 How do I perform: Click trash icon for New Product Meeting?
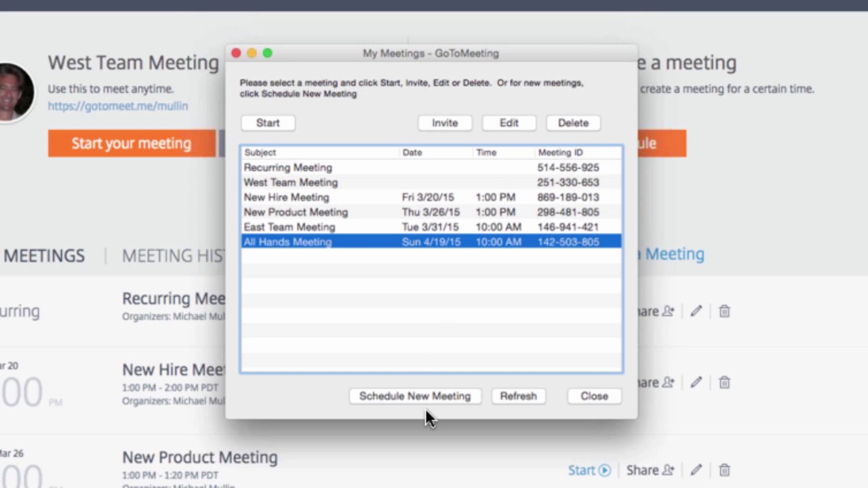(724, 470)
